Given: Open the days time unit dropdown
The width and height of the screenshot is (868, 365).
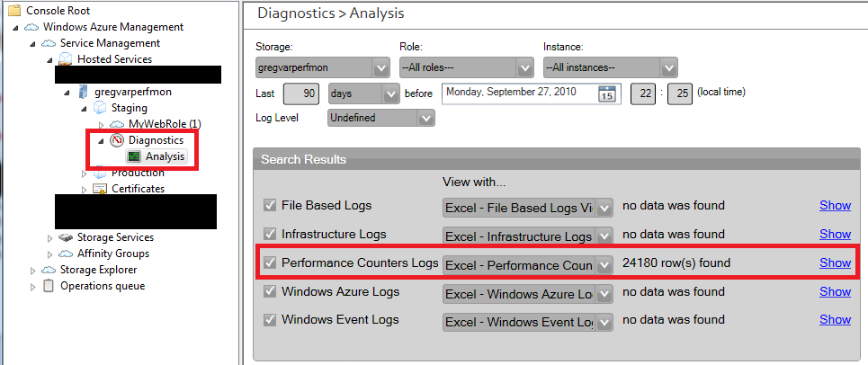Looking at the screenshot, I should pos(363,93).
